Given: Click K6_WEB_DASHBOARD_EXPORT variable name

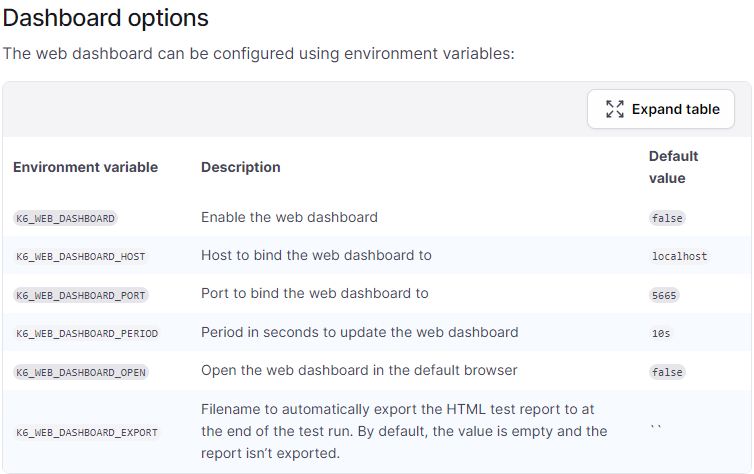Looking at the screenshot, I should (x=87, y=432).
